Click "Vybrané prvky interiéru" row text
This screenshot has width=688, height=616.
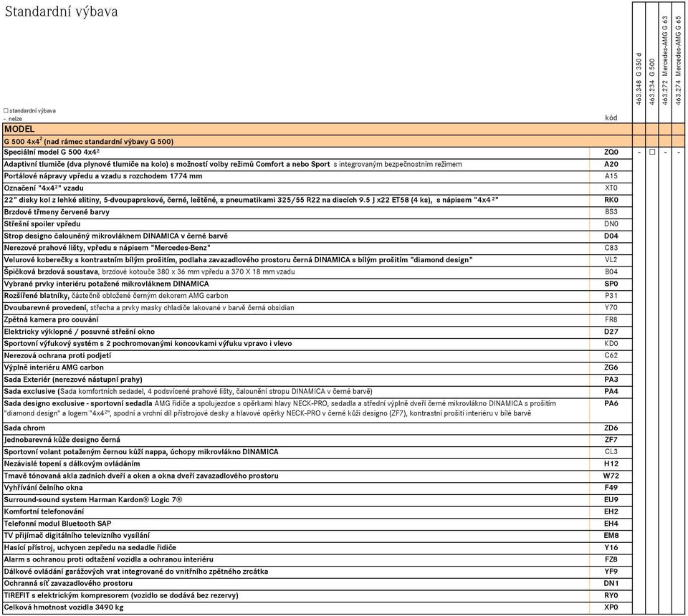[106, 284]
